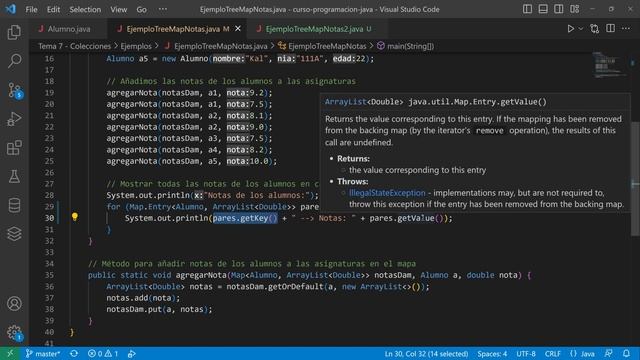This screenshot has height=360, width=640.
Task: Click the VS Code logo icon
Action: click(11, 9)
